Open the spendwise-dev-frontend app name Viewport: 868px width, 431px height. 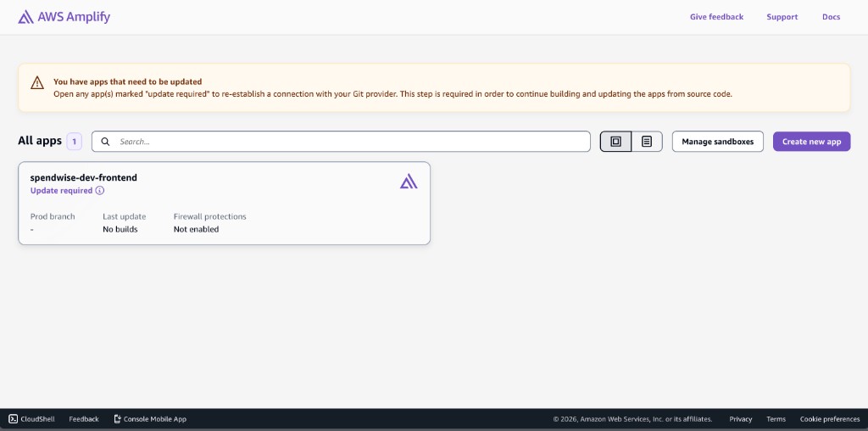tap(84, 178)
